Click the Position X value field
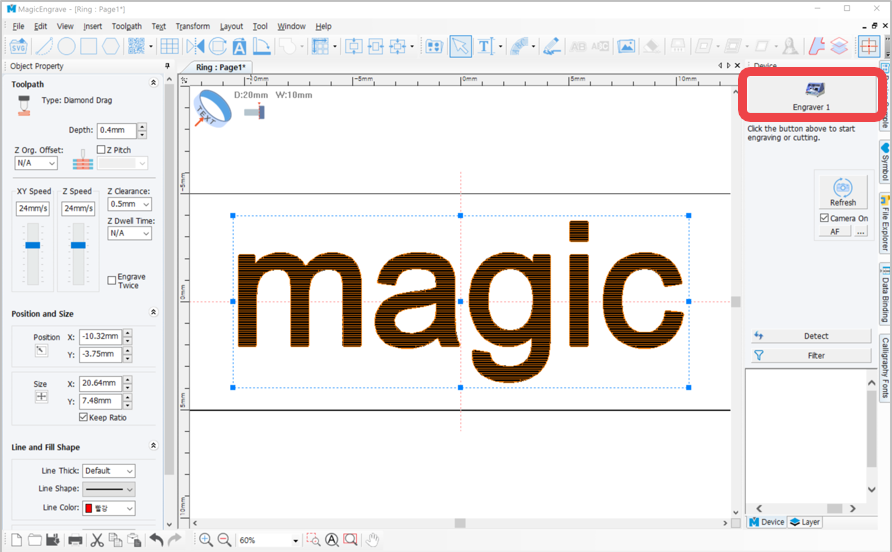 click(x=100, y=336)
